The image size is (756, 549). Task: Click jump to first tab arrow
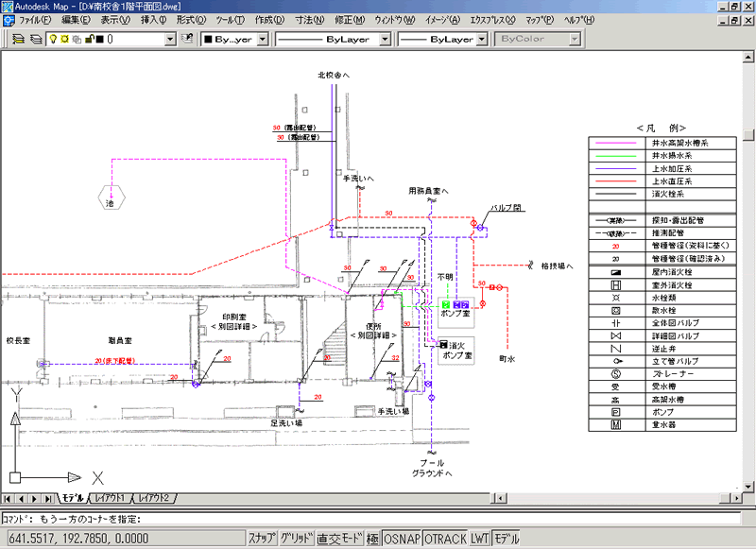click(x=8, y=498)
